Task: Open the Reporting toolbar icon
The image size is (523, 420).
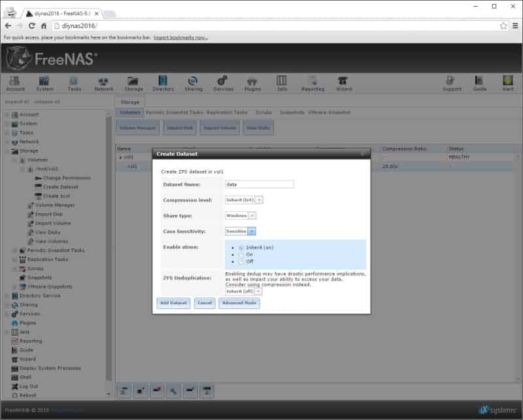Action: [x=312, y=83]
